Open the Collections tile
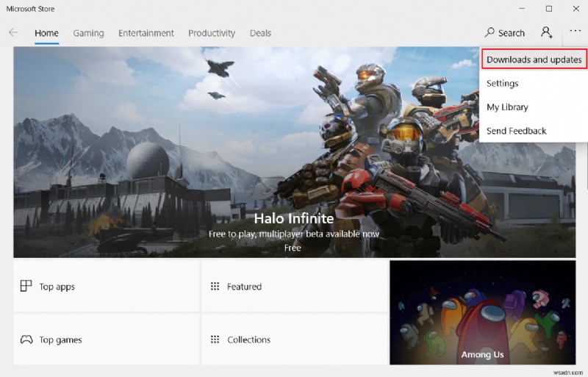The image size is (588, 377). coord(295,339)
